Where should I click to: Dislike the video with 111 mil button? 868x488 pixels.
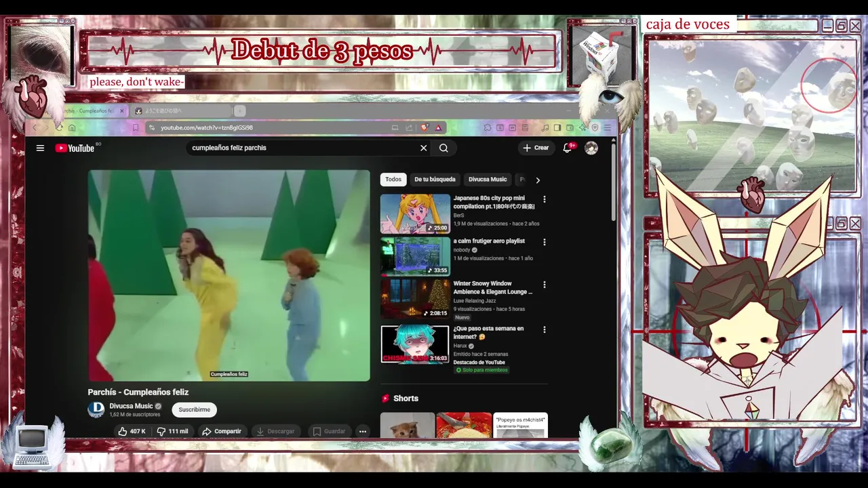[x=172, y=431]
